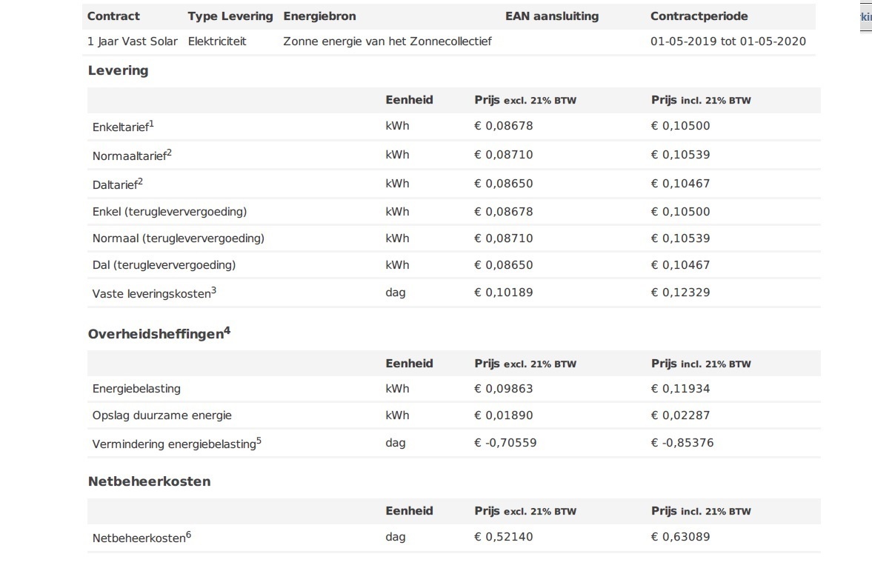872x588 pixels.
Task: Open footnote 3 beside Vaste leveringskosten
Action: (x=213, y=290)
